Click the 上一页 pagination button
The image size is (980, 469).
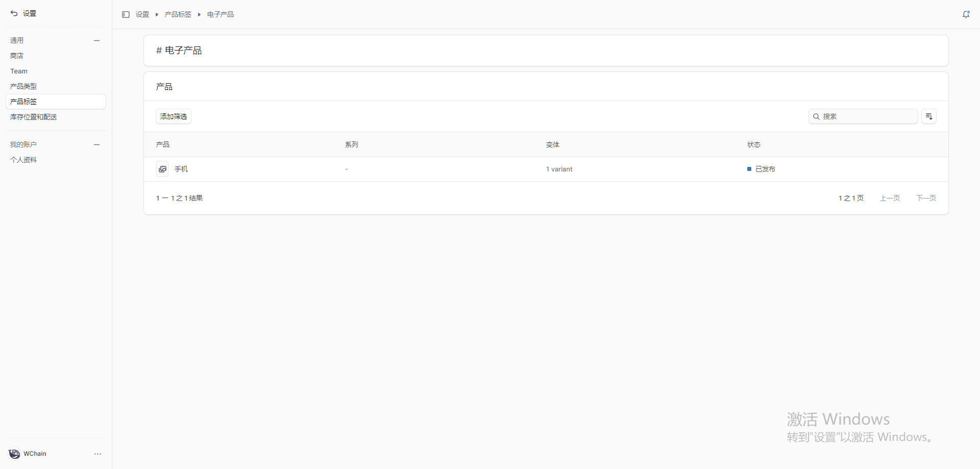(890, 198)
